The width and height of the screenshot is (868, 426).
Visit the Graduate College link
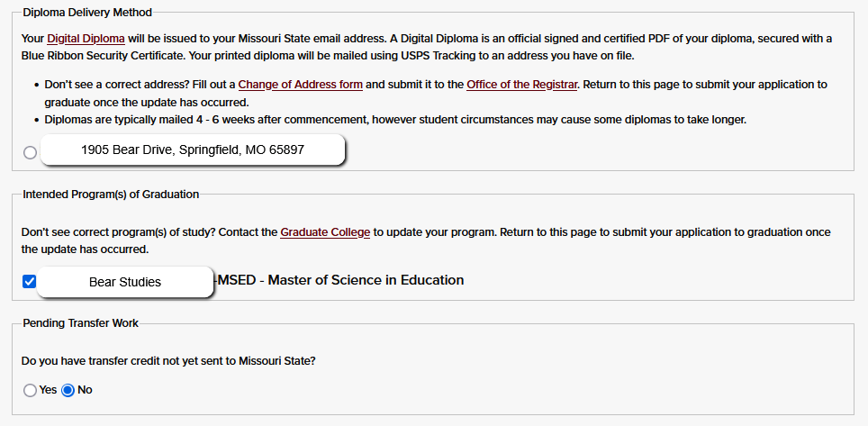(x=325, y=232)
